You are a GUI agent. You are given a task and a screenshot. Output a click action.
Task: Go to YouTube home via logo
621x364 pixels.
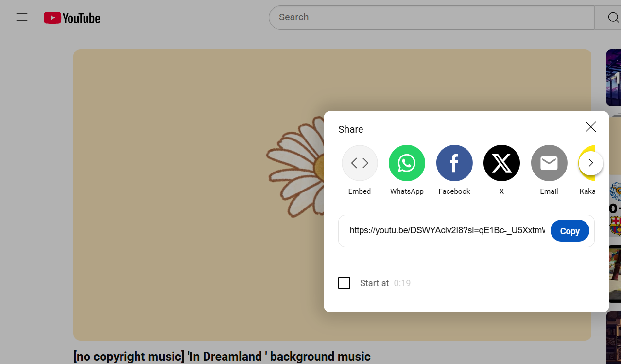coord(72,18)
